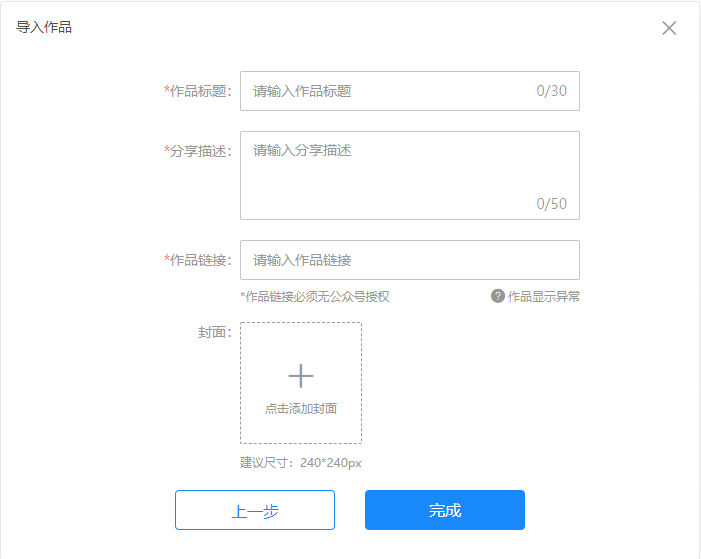
Task: Click the *作品链接: label
Action: [198, 260]
